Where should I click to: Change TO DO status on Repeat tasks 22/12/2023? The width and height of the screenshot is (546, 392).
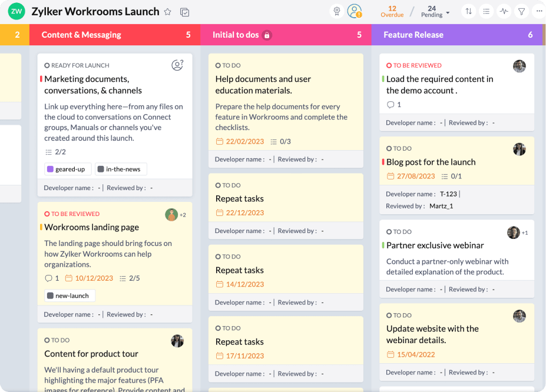[x=228, y=185]
